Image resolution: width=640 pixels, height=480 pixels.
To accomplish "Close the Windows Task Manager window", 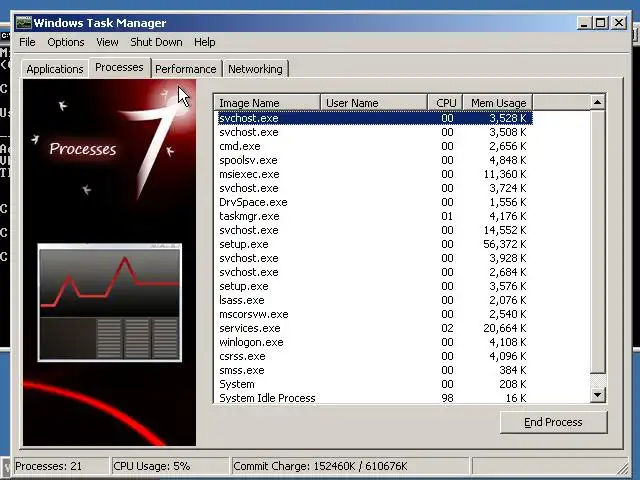I will pos(619,23).
